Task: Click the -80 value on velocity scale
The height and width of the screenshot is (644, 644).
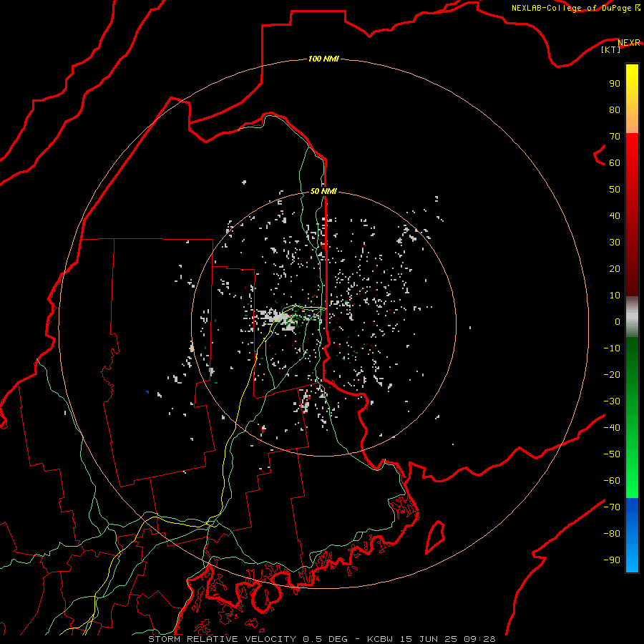Action: 612,534
